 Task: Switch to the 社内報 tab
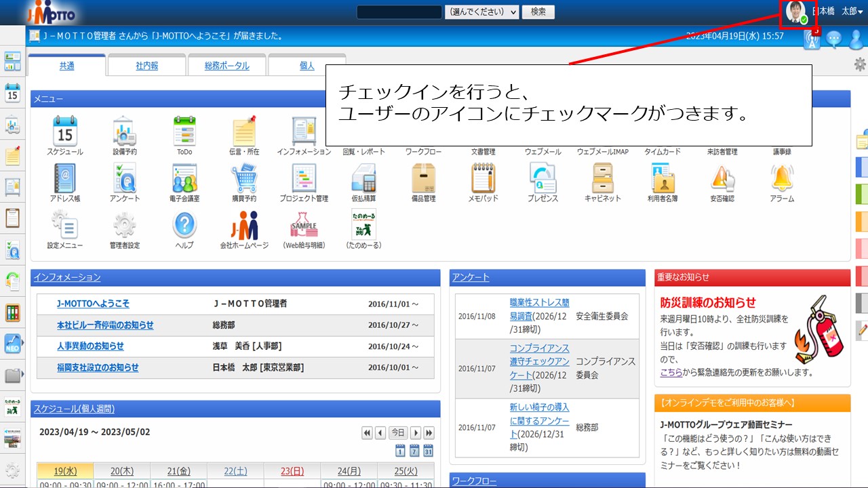pos(146,66)
